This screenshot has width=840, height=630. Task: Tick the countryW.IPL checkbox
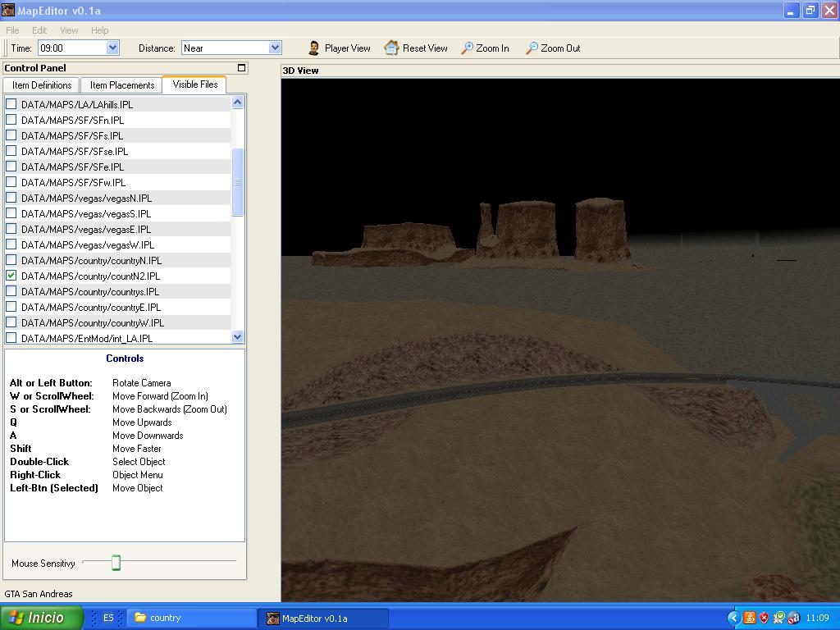[11, 322]
